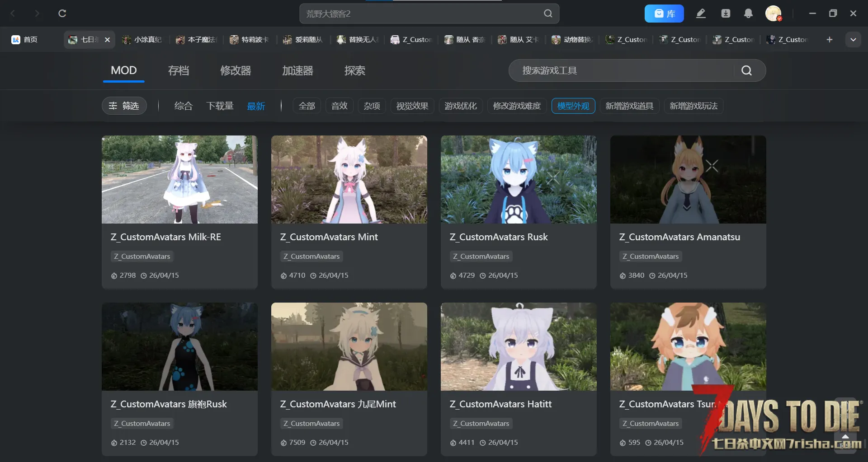Open the 修改器 trainer section

pos(236,70)
